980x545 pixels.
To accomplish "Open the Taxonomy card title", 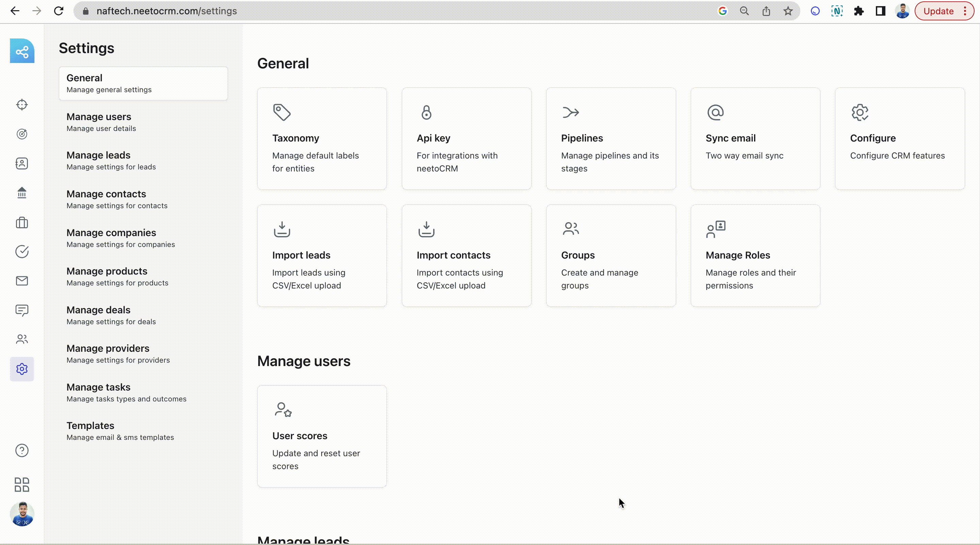I will point(296,138).
